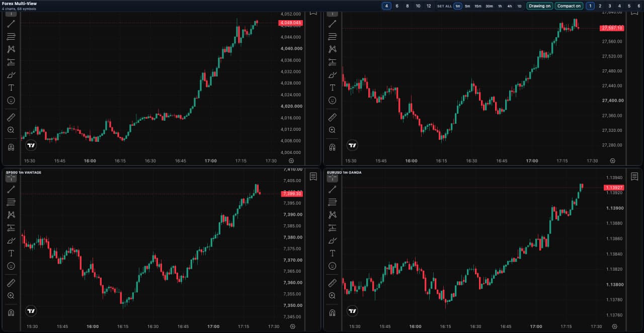
Task: Switch to the 8-chart layout
Action: (x=408, y=6)
